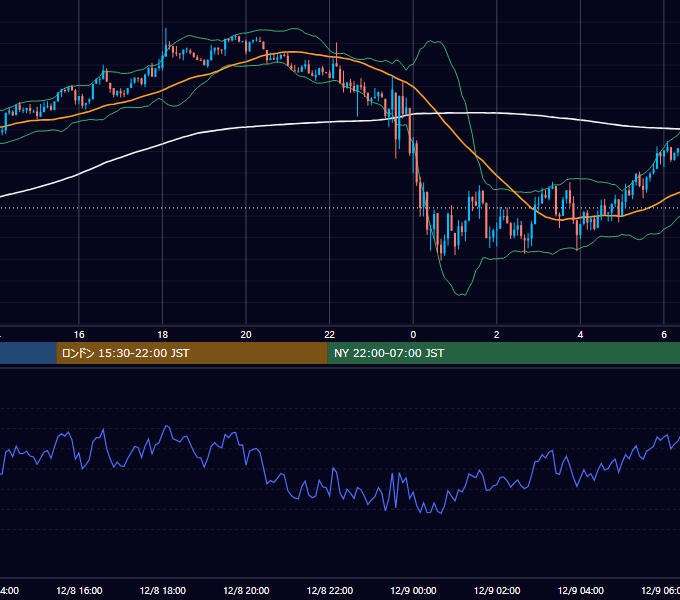This screenshot has width=680, height=600.
Task: Click the 6 hour label on the upper axis
Action: (x=664, y=335)
